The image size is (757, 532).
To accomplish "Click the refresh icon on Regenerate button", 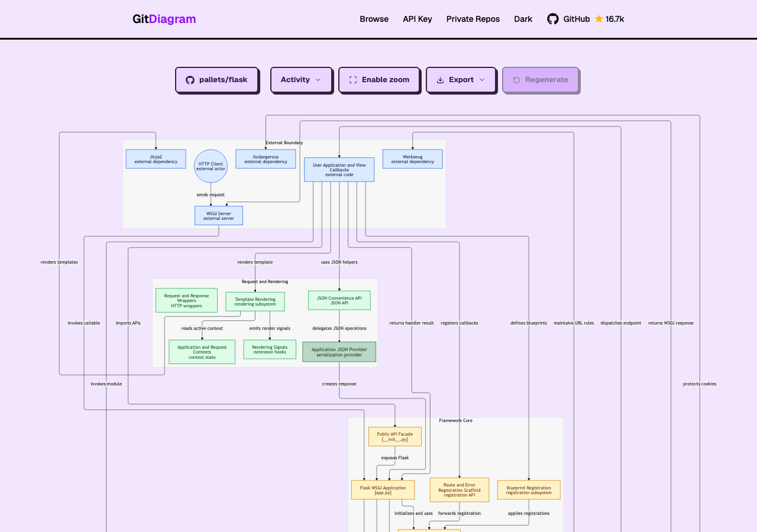I will (x=516, y=80).
